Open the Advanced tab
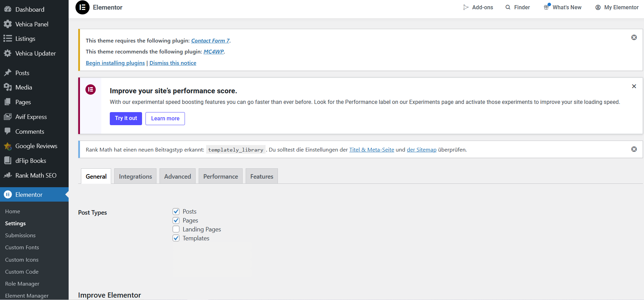The height and width of the screenshot is (300, 644). (x=177, y=176)
